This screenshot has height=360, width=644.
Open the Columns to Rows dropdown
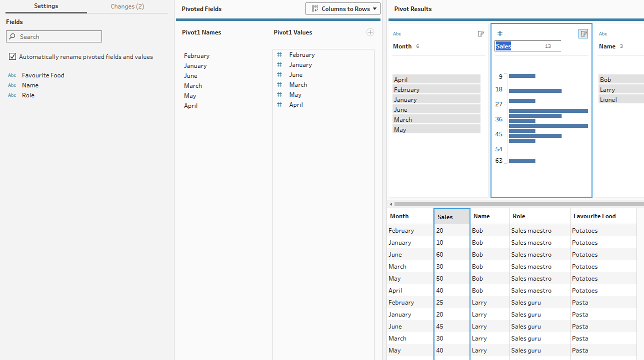343,8
